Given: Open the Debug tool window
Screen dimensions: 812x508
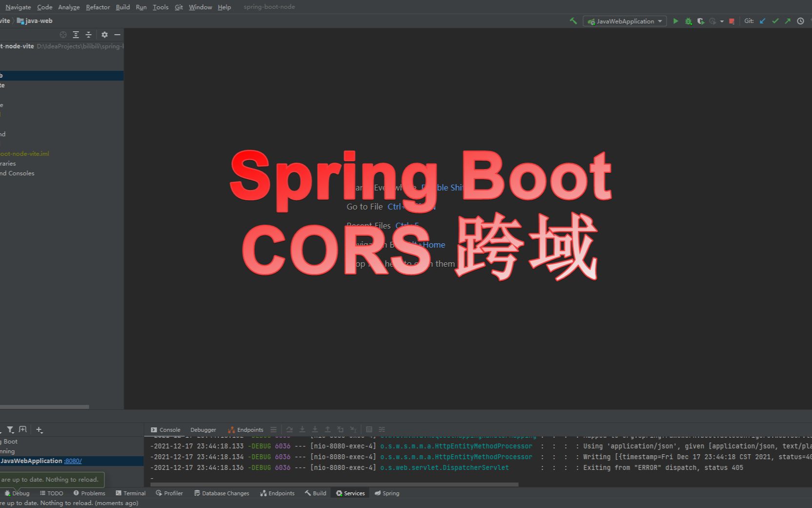Looking at the screenshot, I should click(x=17, y=493).
